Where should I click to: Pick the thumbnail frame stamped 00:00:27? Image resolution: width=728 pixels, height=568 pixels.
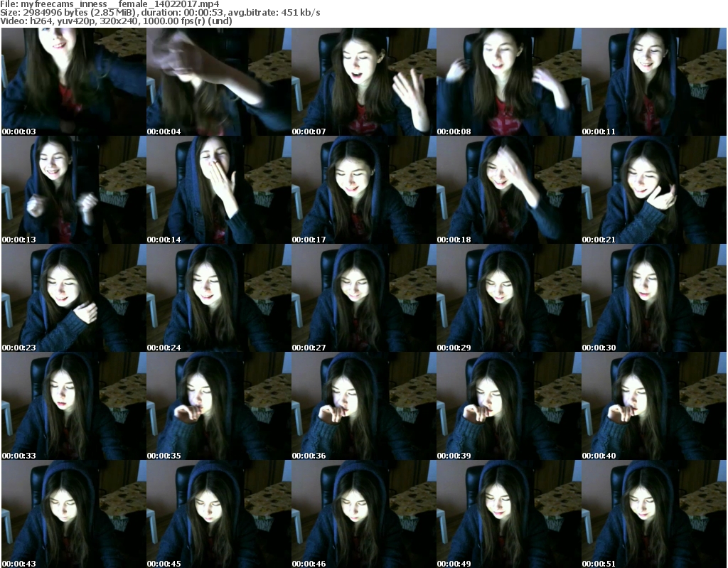[x=363, y=298]
